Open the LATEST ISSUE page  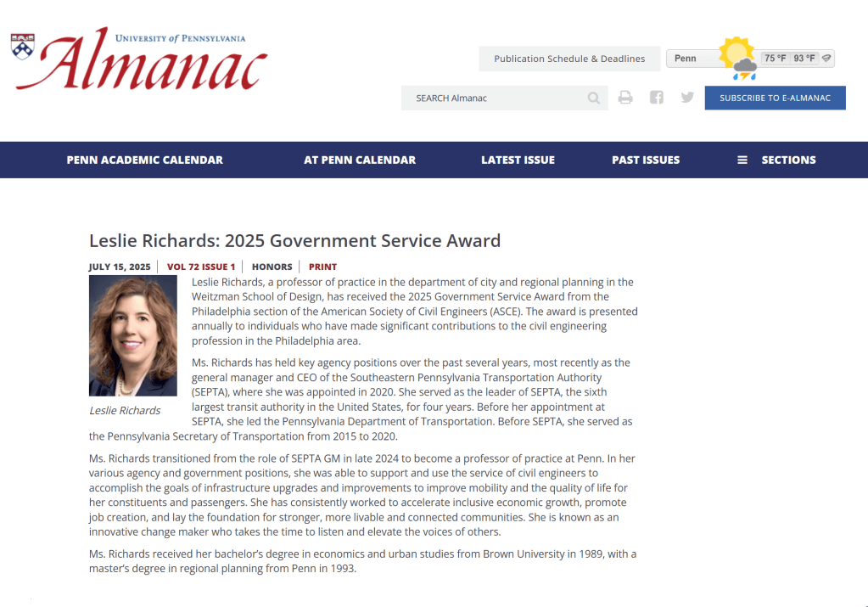518,160
